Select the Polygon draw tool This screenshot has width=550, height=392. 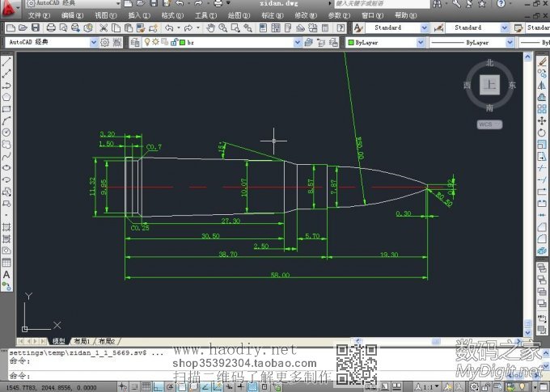[6, 96]
